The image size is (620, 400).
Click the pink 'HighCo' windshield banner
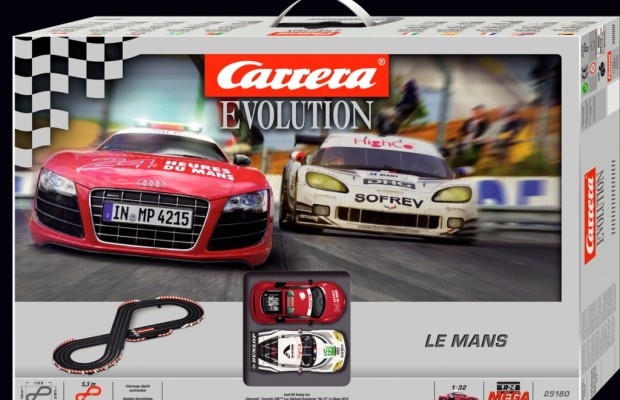click(x=383, y=143)
